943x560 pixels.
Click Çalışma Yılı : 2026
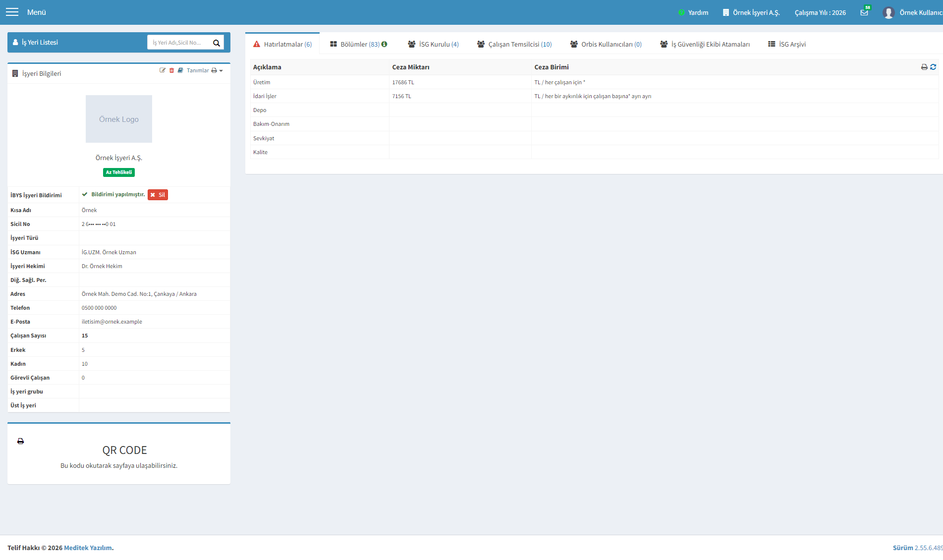coord(820,12)
